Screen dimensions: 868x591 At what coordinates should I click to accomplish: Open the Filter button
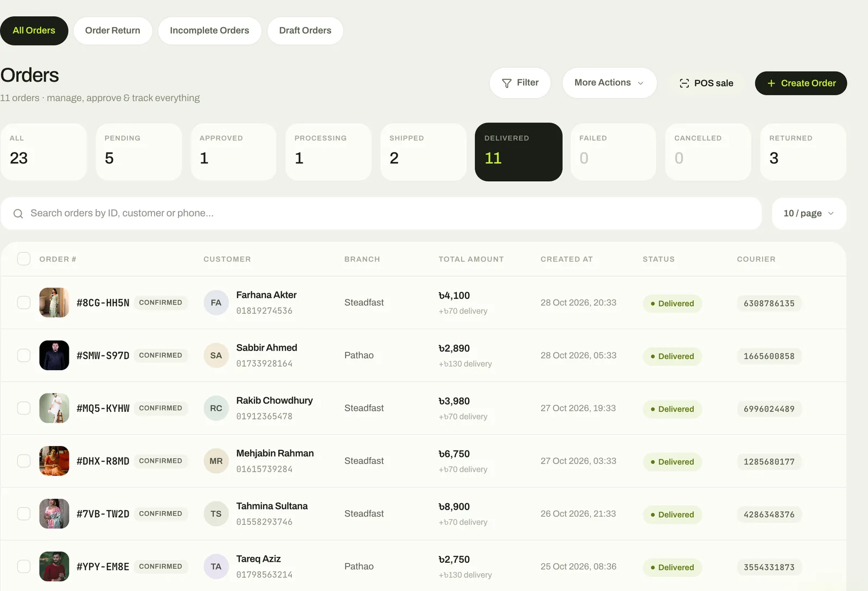[520, 83]
